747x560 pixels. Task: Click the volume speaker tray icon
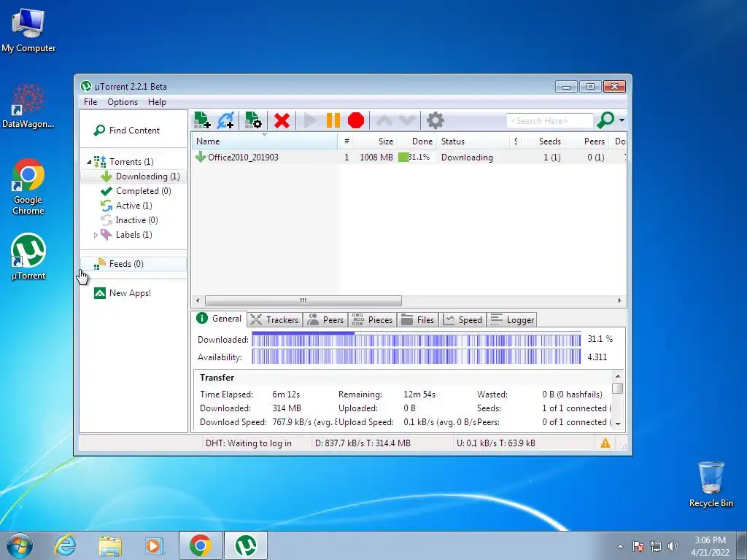673,546
